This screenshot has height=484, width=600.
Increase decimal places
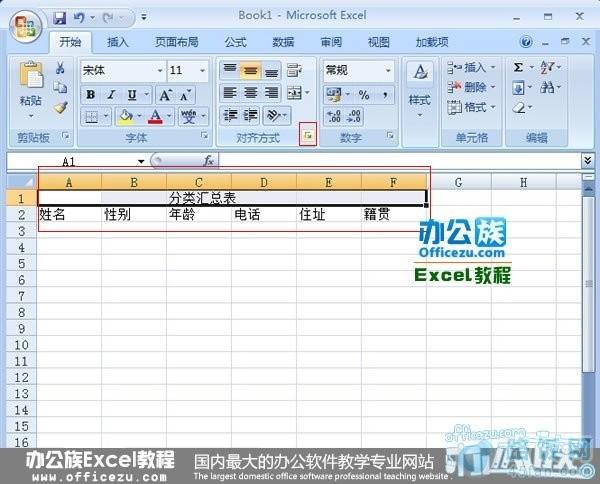pos(334,116)
